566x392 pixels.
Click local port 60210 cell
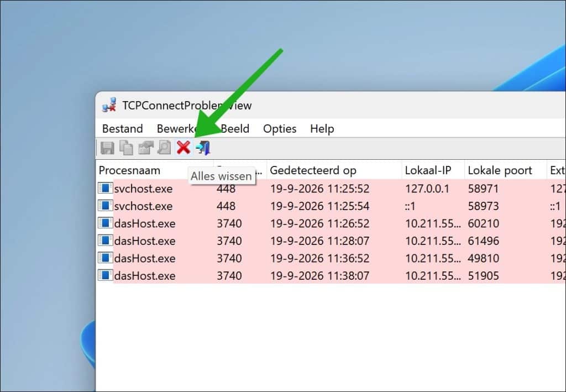483,223
